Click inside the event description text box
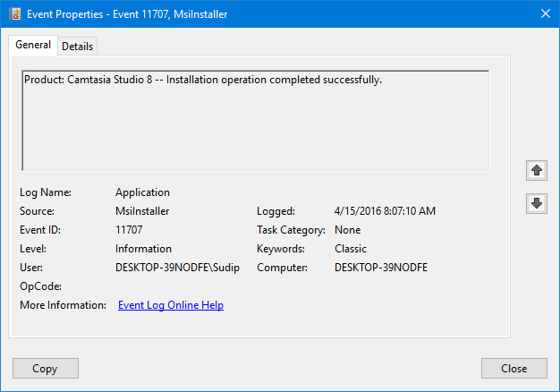Viewport: 560px width, 392px height. 255,121
